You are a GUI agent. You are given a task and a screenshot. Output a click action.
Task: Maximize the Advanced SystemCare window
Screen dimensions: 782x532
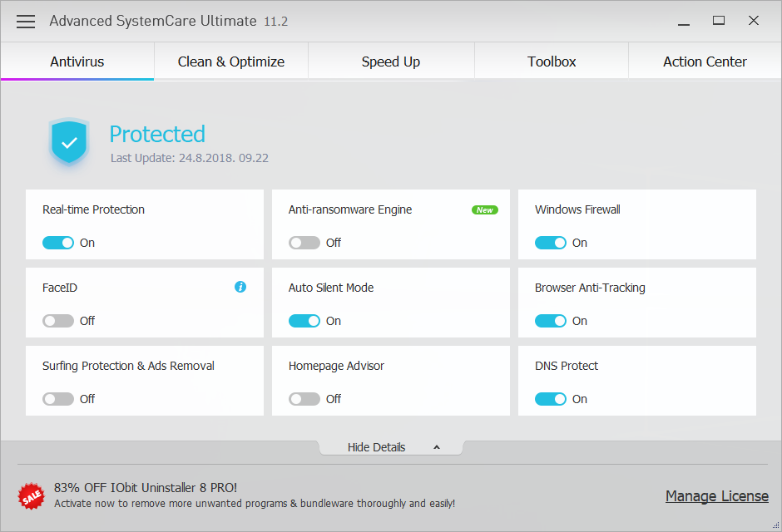coord(719,21)
